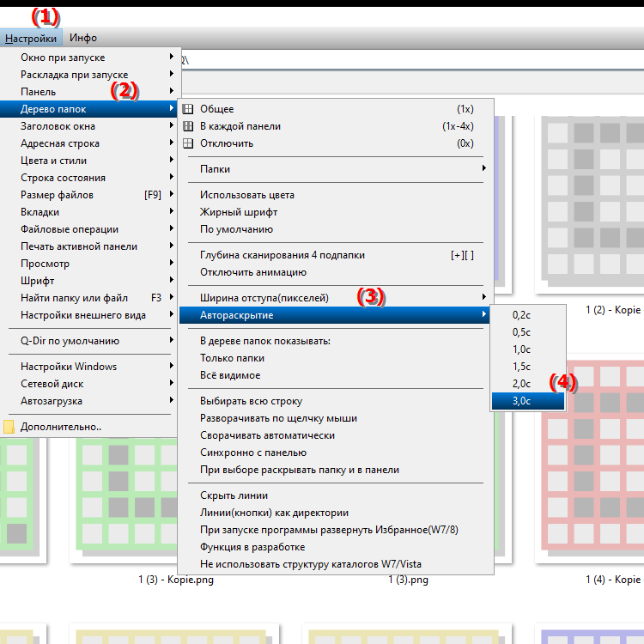Click the grid icon next to Общее

click(x=188, y=109)
